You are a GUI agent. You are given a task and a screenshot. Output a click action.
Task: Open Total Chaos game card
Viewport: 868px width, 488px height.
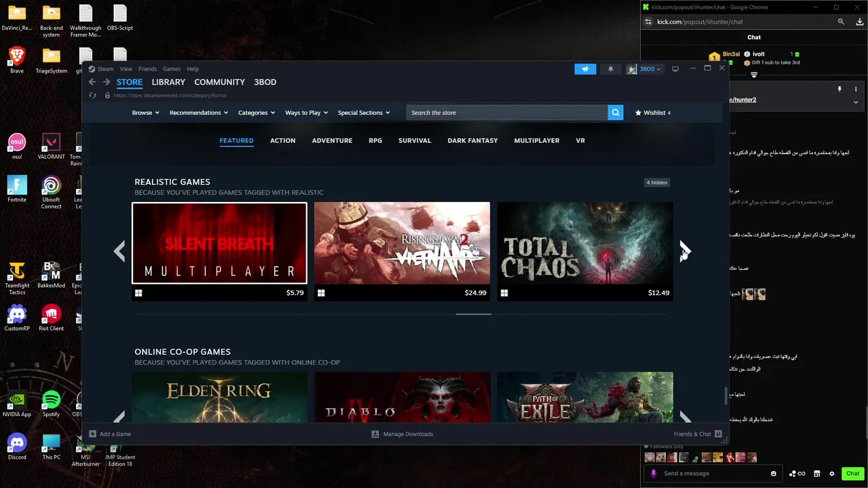tap(585, 251)
